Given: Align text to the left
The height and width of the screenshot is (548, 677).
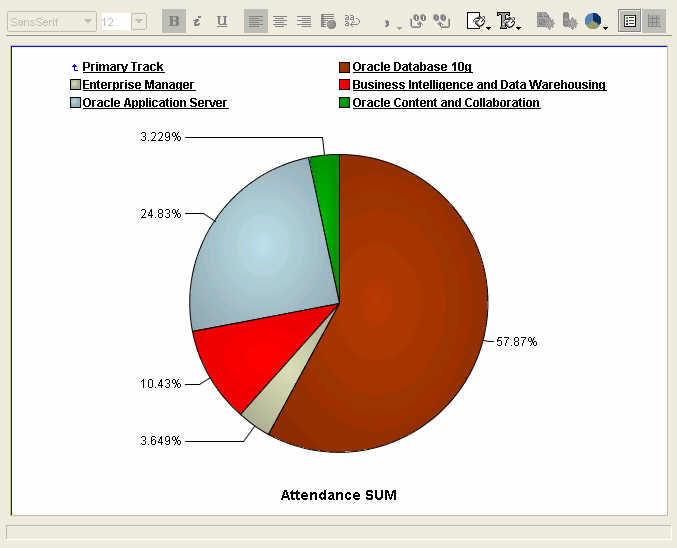Looking at the screenshot, I should (256, 21).
